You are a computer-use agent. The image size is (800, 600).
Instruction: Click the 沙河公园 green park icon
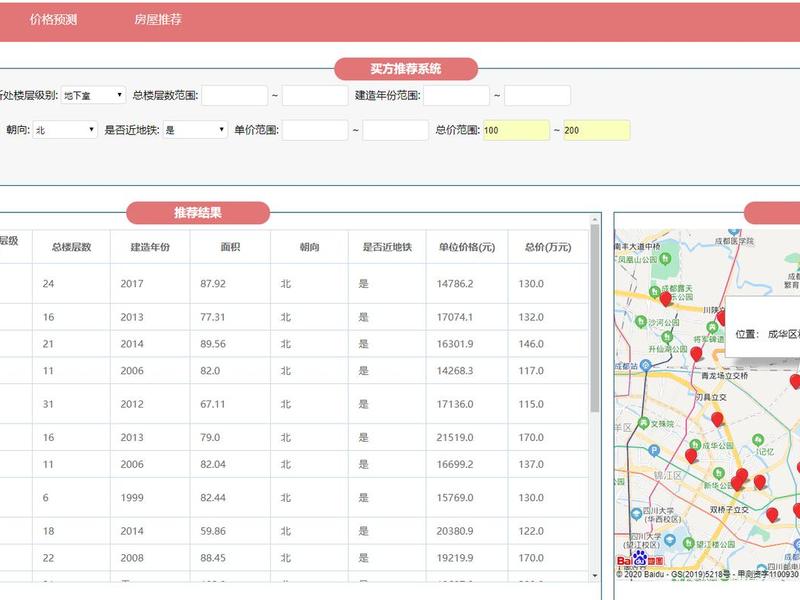click(x=641, y=322)
